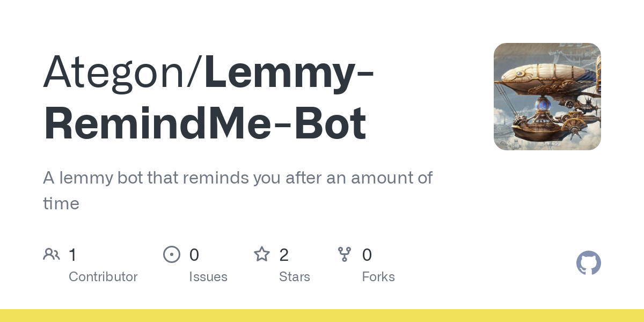Click the fork icon beside Forks
Viewport: 644px width, 322px height.
344,254
